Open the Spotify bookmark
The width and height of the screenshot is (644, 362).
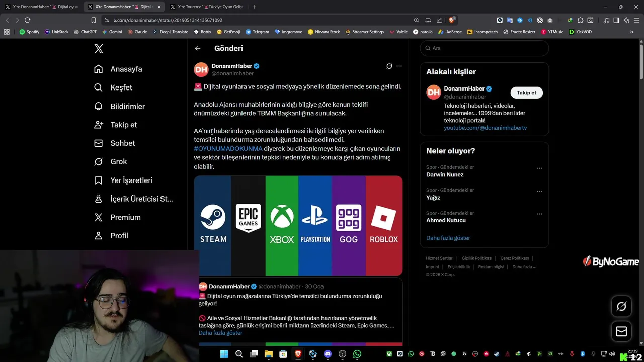click(x=29, y=32)
